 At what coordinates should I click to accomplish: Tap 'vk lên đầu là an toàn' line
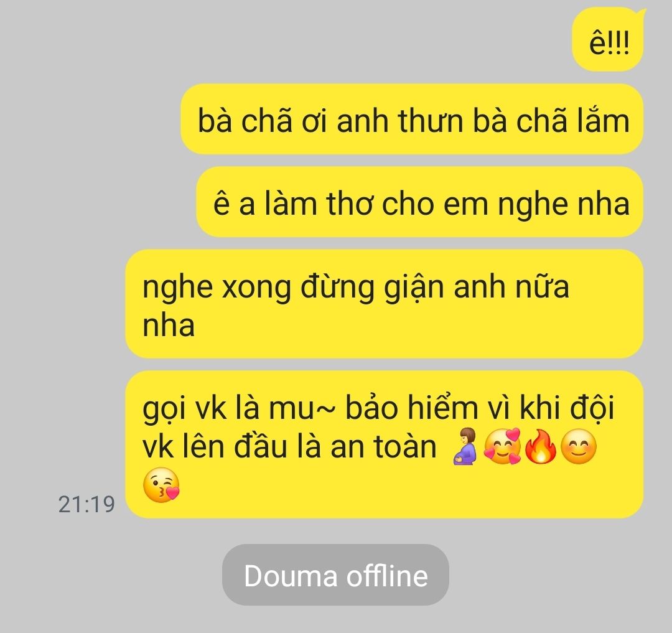click(x=289, y=446)
